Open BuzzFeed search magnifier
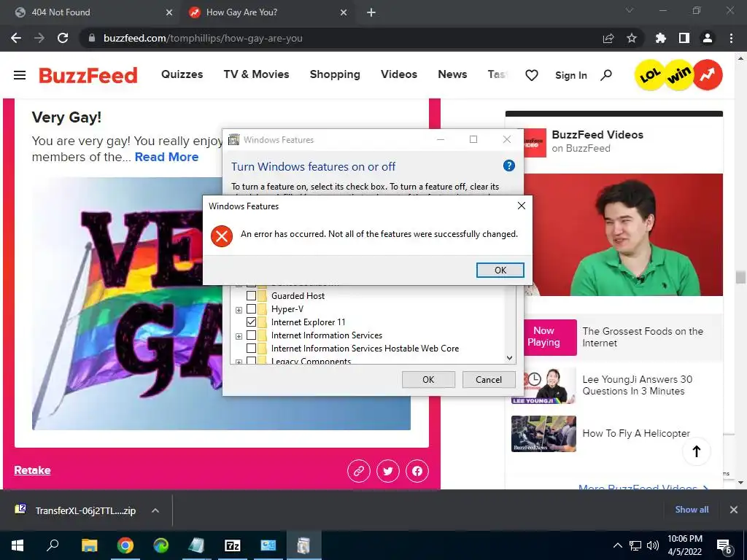 pos(606,75)
